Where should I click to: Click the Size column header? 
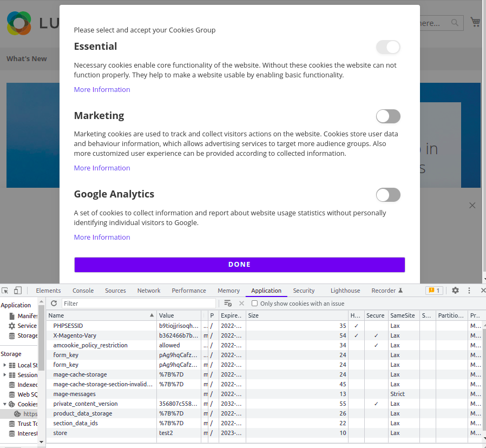(297, 315)
